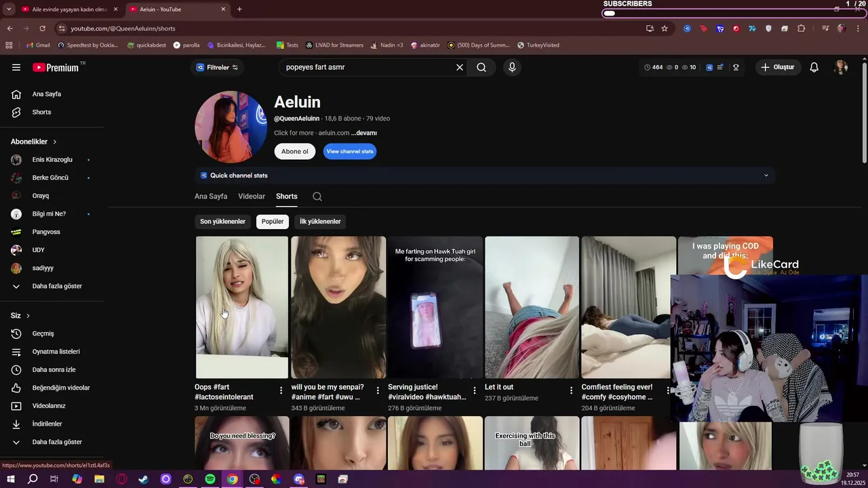Bookmark this page with the star
The height and width of the screenshot is (488, 868).
click(665, 28)
